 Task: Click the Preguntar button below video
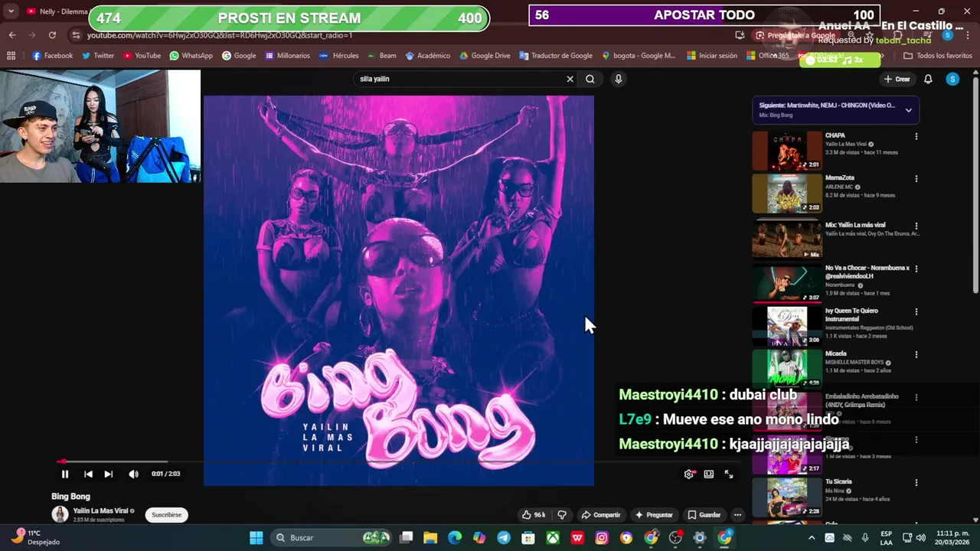[653, 515]
